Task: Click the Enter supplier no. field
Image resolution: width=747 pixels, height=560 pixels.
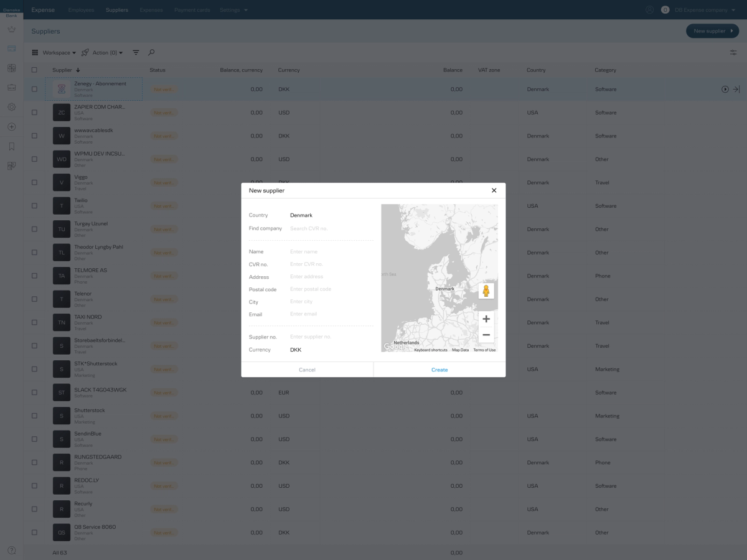Action: pyautogui.click(x=331, y=337)
